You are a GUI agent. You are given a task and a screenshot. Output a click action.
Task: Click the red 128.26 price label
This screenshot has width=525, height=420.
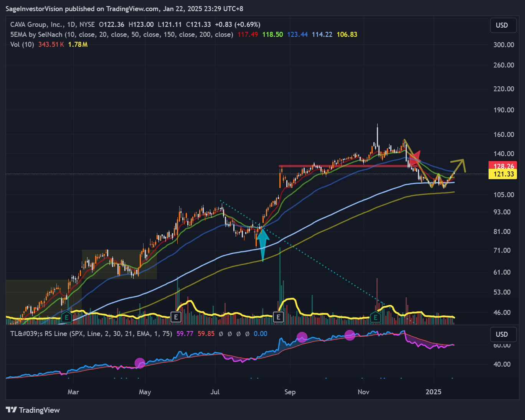pos(504,166)
